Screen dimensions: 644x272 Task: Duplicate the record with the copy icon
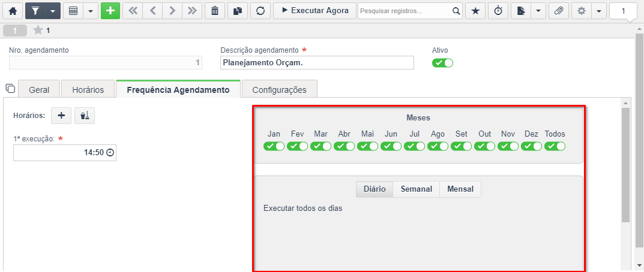point(238,11)
